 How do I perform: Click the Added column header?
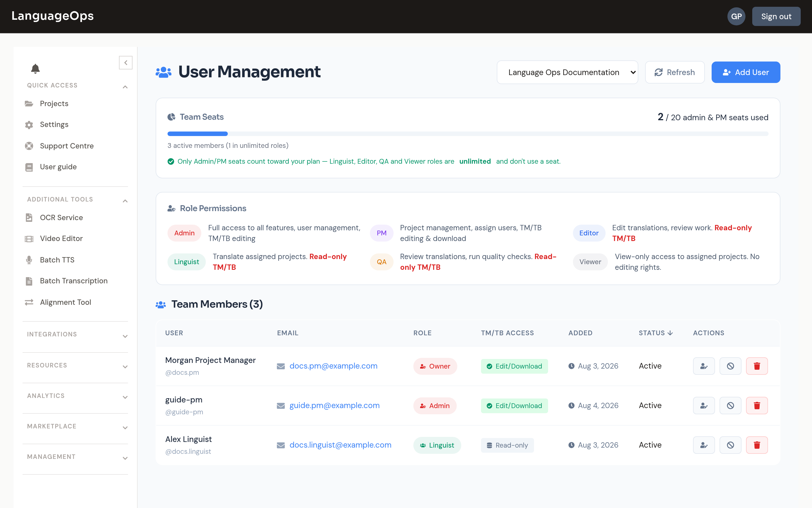pos(580,333)
